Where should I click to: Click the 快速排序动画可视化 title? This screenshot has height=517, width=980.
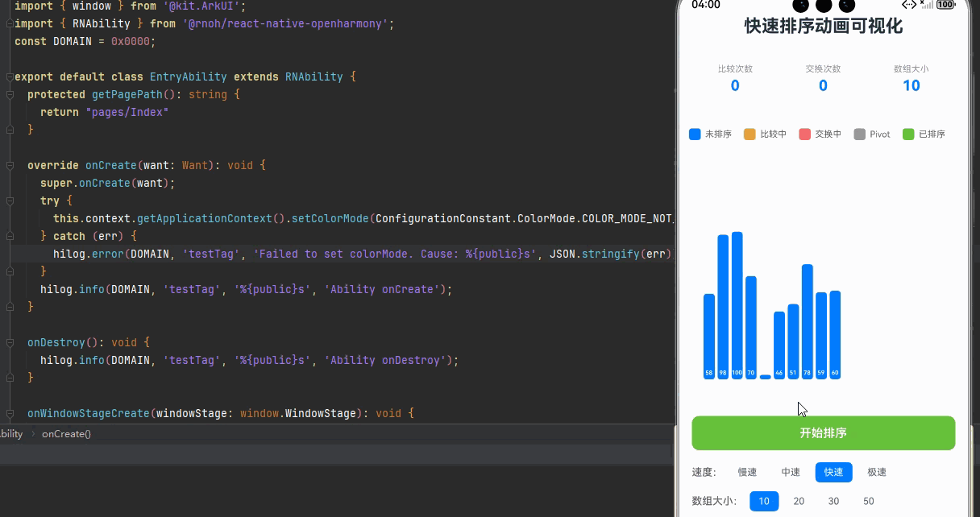click(823, 26)
